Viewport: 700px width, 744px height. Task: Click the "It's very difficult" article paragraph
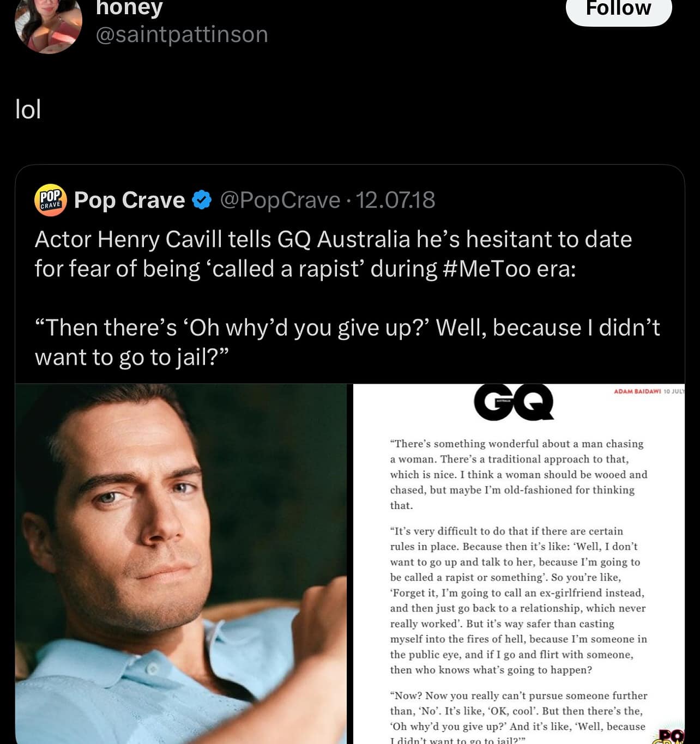click(x=518, y=600)
